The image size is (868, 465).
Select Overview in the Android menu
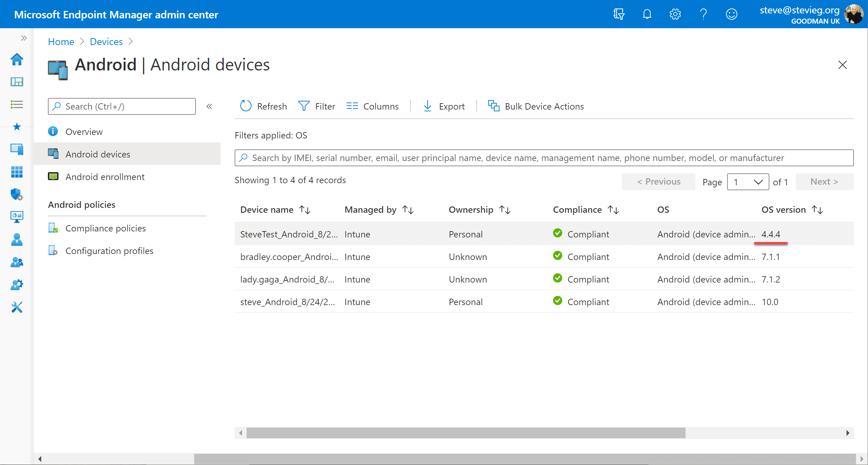127,132
